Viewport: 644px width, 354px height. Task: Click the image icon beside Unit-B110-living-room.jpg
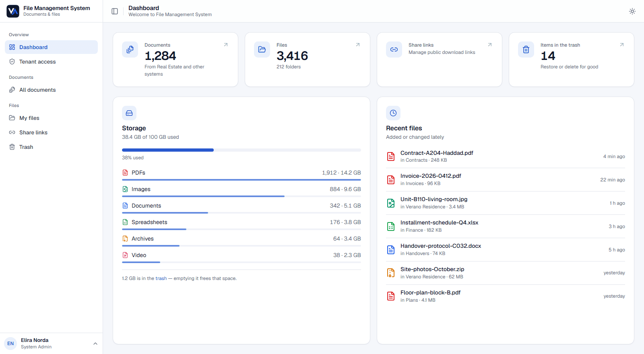pos(391,203)
